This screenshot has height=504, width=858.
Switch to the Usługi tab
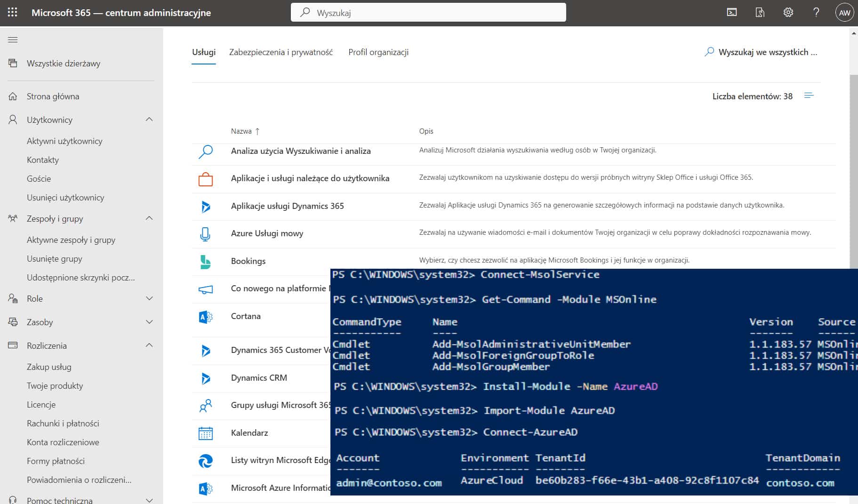pyautogui.click(x=204, y=52)
